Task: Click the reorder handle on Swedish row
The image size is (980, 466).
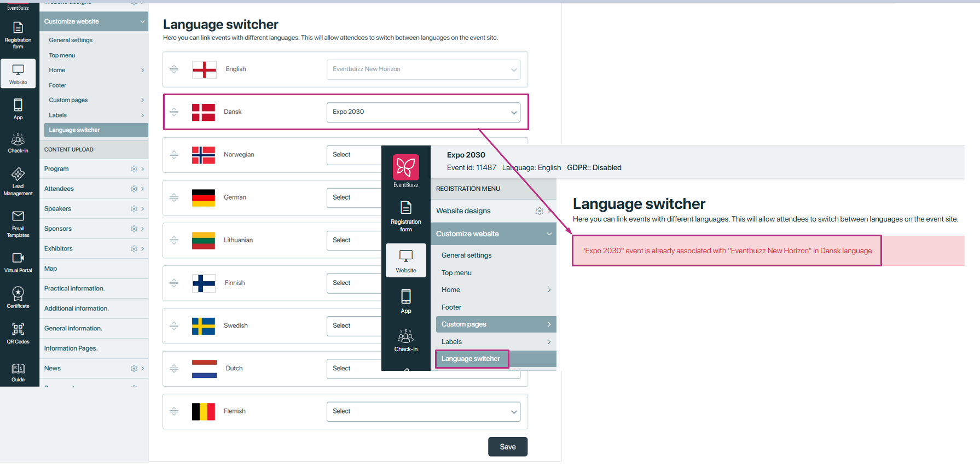Action: pos(174,325)
